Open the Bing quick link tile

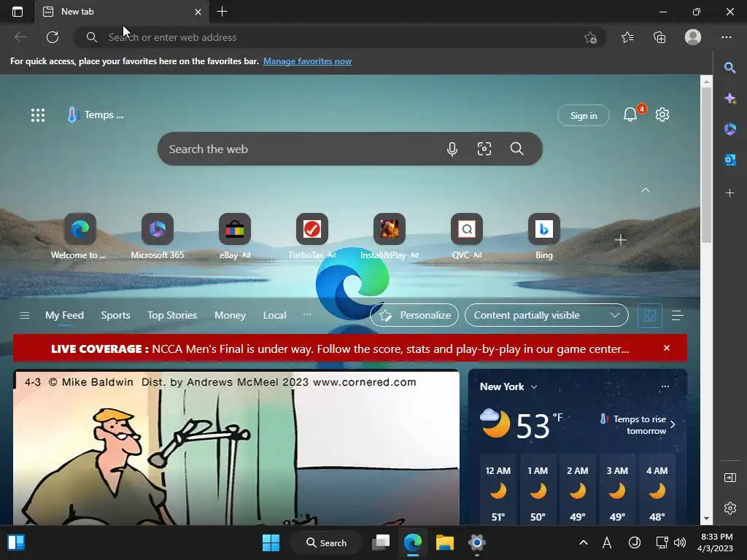coord(544,237)
